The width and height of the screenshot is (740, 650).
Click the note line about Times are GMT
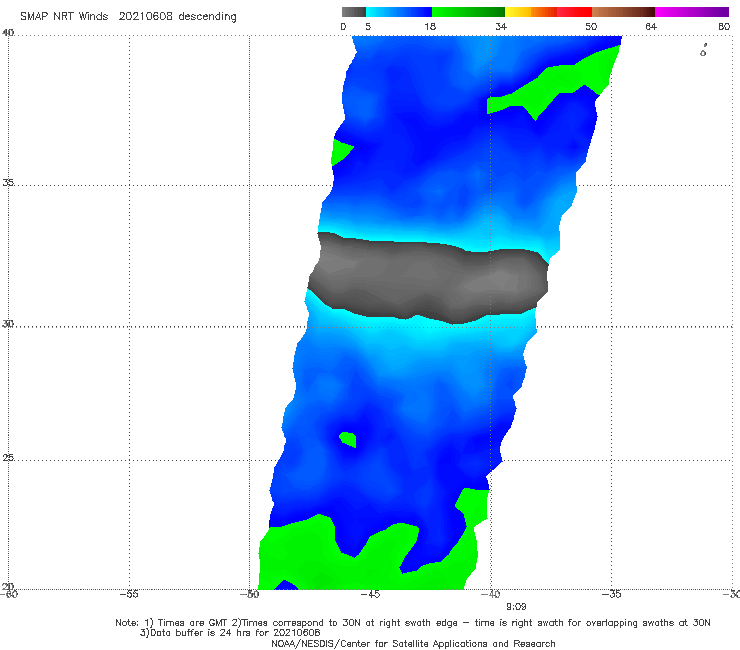(413, 623)
